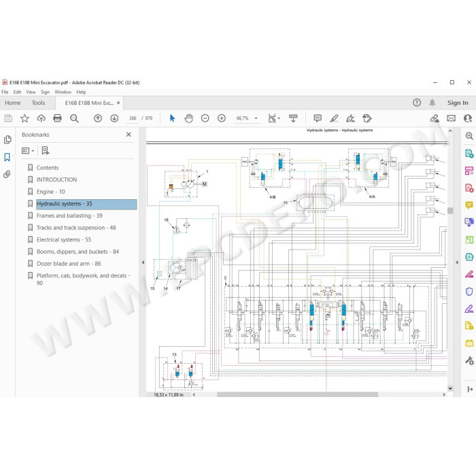
Task: Open the Help menu
Action: pyautogui.click(x=81, y=92)
